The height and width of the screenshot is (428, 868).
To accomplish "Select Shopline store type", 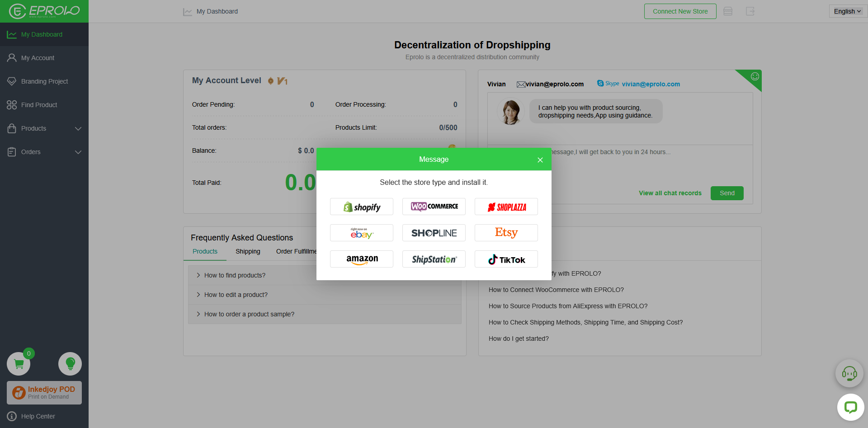I will (434, 233).
